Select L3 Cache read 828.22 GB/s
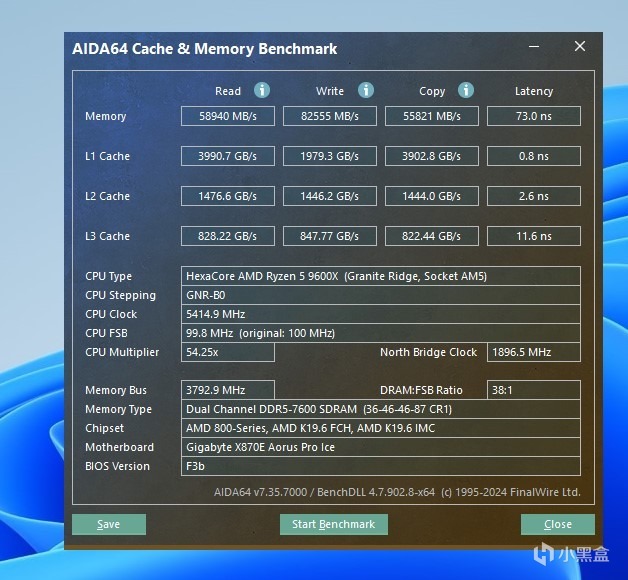Image resolution: width=628 pixels, height=580 pixels. pyautogui.click(x=228, y=236)
